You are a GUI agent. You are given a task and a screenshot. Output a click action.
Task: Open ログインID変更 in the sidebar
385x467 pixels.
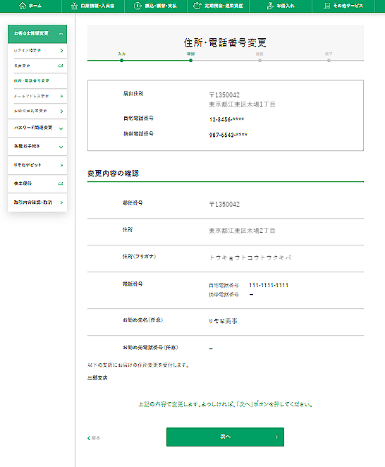pyautogui.click(x=37, y=51)
